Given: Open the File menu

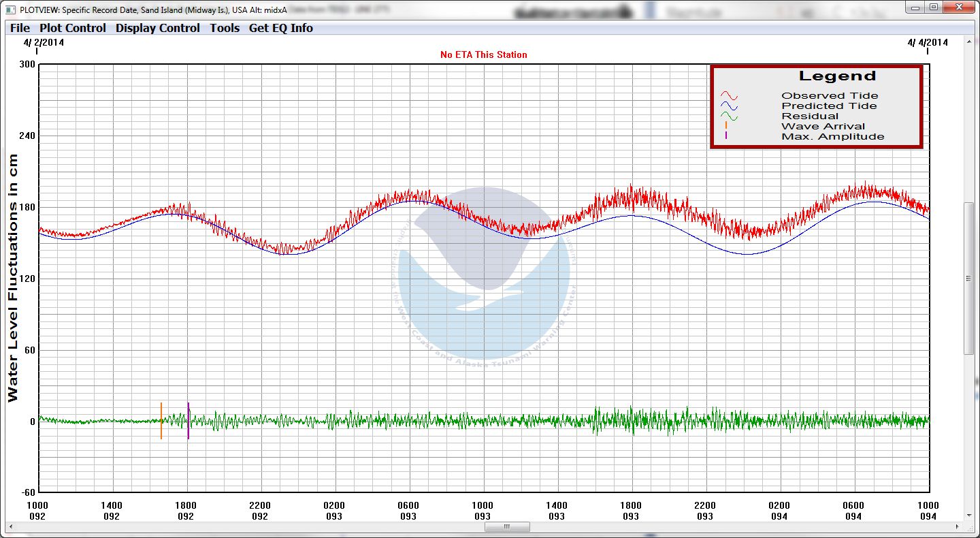Looking at the screenshot, I should 20,28.
